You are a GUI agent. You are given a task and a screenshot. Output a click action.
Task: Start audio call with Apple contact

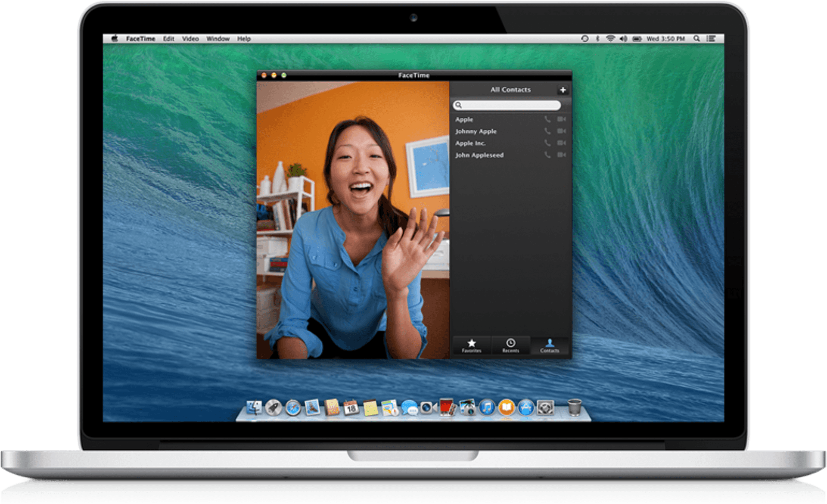point(547,119)
